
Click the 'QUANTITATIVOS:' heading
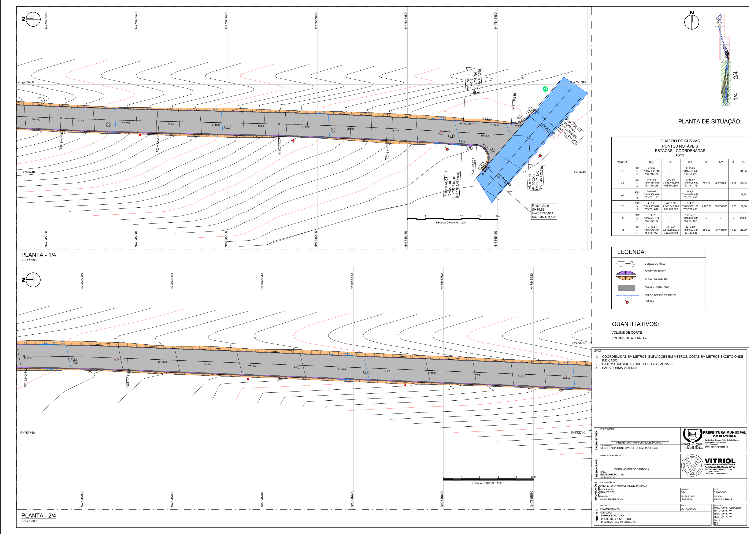(635, 324)
